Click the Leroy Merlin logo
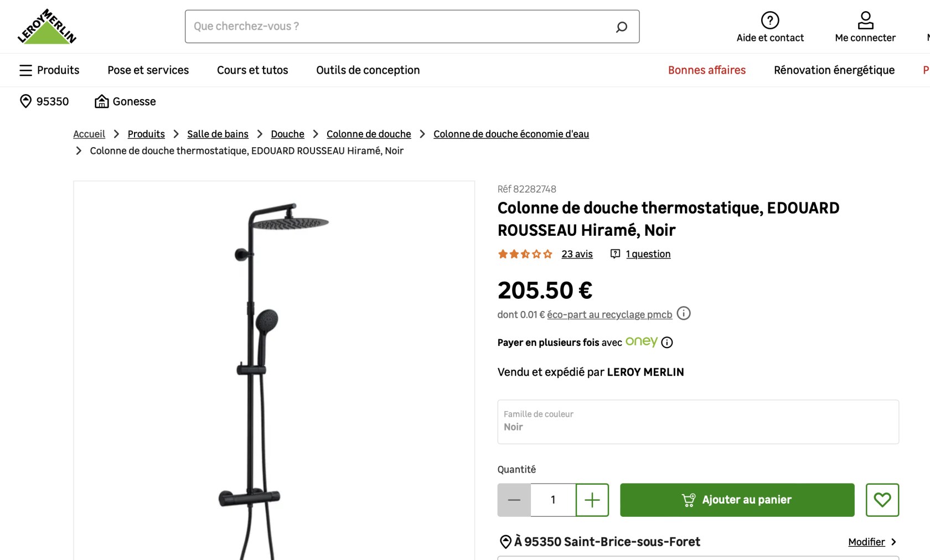Screen dimensions: 930x560 (x=47, y=27)
